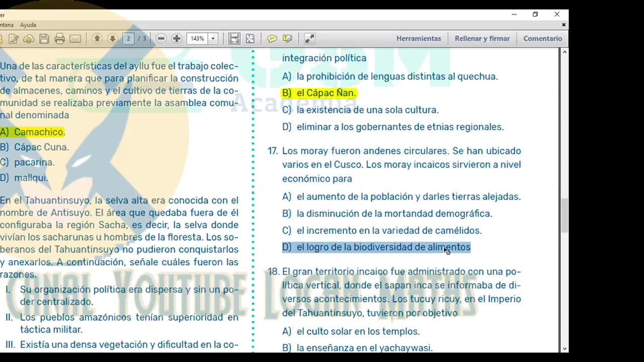Click the scroll up arrow of vertical scrollbar

coord(565,51)
